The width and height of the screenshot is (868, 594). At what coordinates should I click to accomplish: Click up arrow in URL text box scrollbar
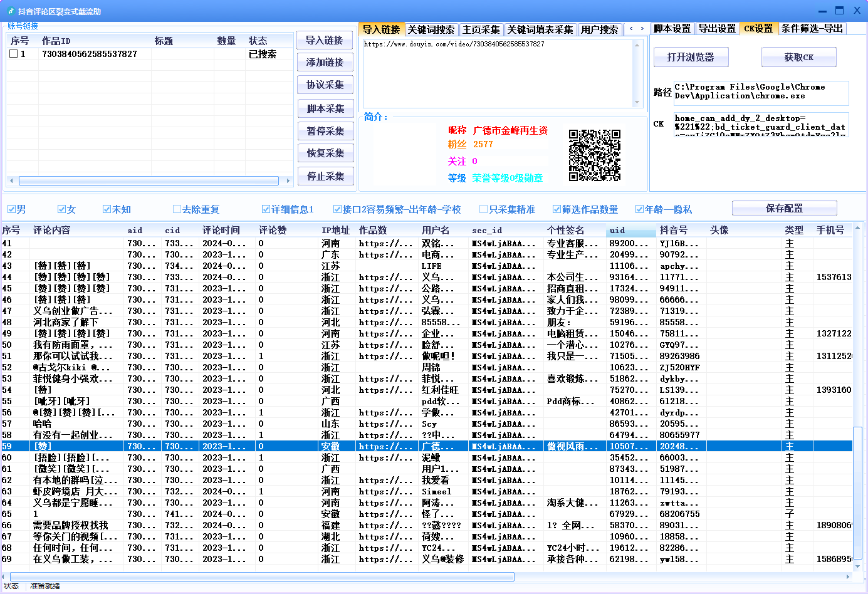point(637,45)
